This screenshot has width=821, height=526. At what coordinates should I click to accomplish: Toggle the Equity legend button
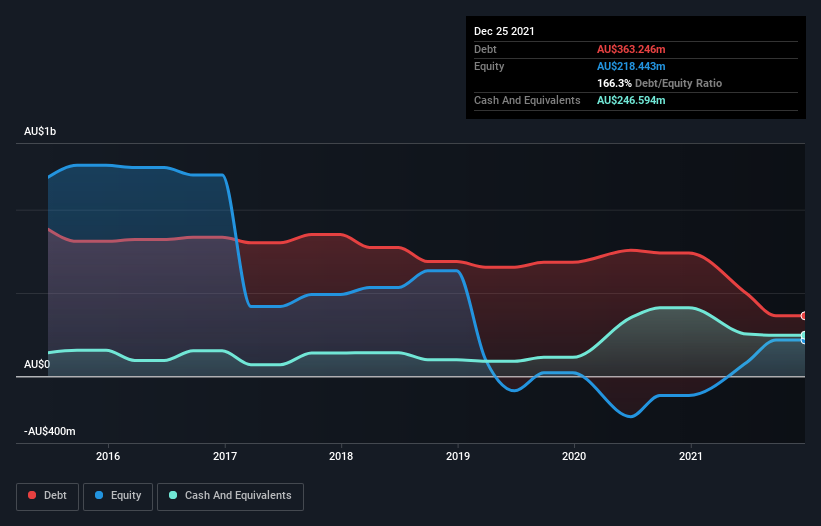pyautogui.click(x=118, y=496)
